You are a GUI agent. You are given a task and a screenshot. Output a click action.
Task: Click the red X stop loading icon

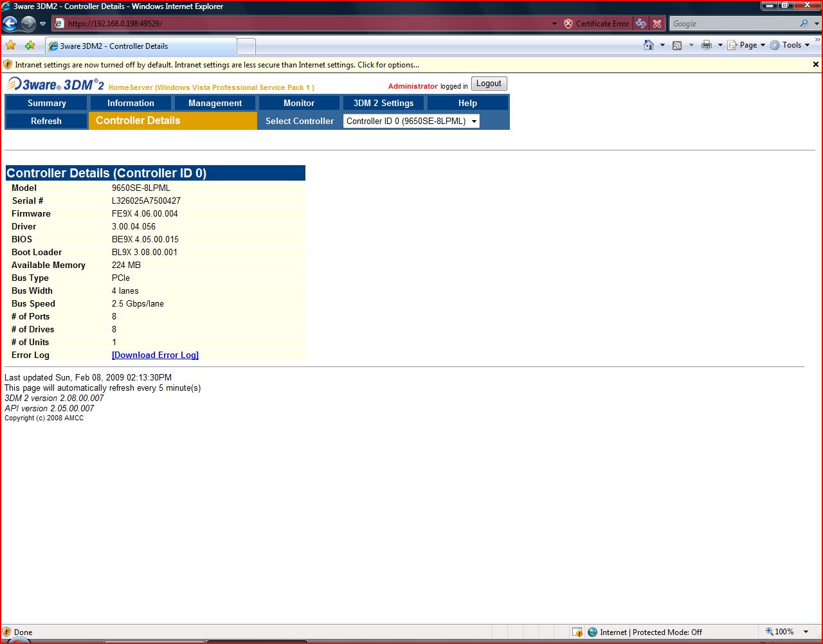point(657,24)
